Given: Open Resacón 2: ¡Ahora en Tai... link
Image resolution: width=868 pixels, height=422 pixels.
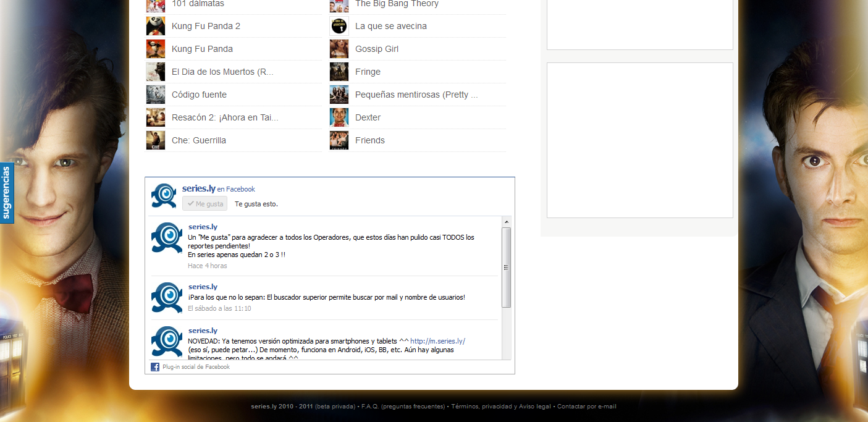Looking at the screenshot, I should point(225,117).
